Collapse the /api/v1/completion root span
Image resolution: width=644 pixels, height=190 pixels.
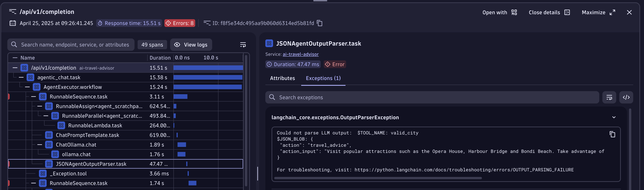click(x=15, y=68)
